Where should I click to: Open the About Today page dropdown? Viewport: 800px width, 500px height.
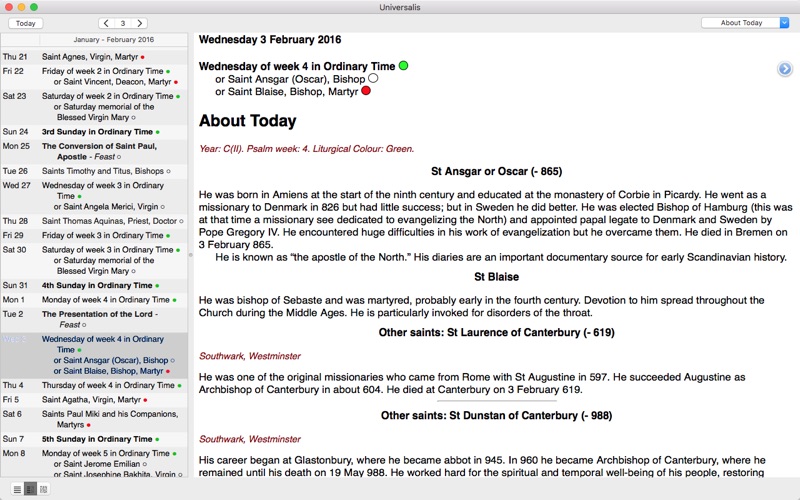coord(745,23)
